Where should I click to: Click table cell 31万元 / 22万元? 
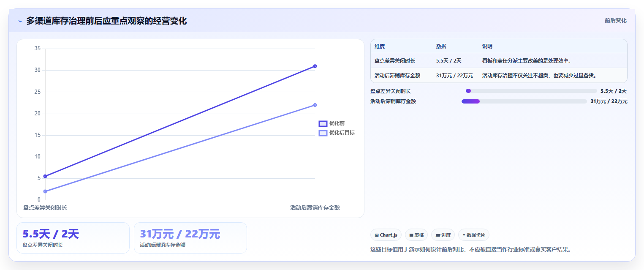[455, 76]
